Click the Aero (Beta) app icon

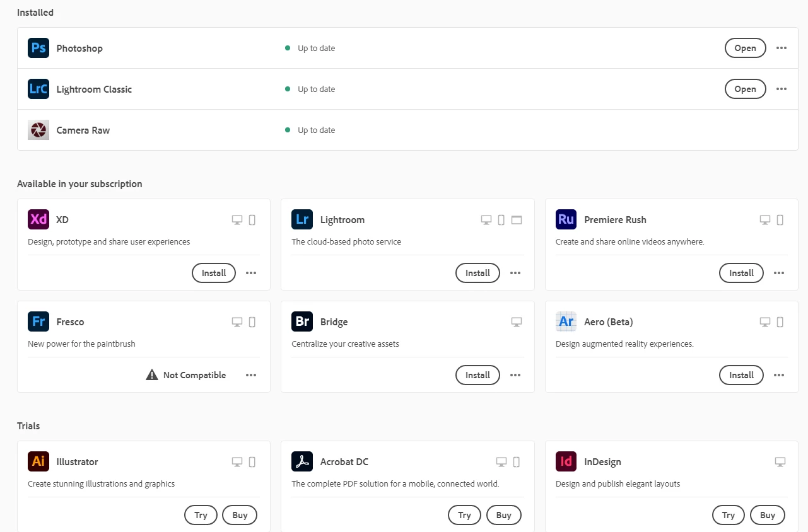[x=566, y=321]
